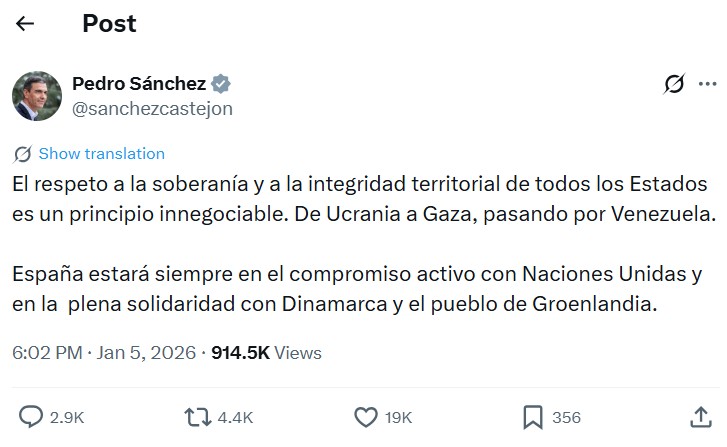Click the blue verified badge
Viewport: 727px width, 447px height.
pyautogui.click(x=219, y=83)
